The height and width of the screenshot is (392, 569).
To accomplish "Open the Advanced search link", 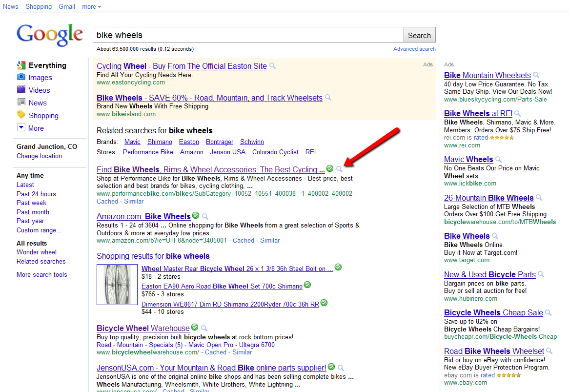I will coord(414,49).
